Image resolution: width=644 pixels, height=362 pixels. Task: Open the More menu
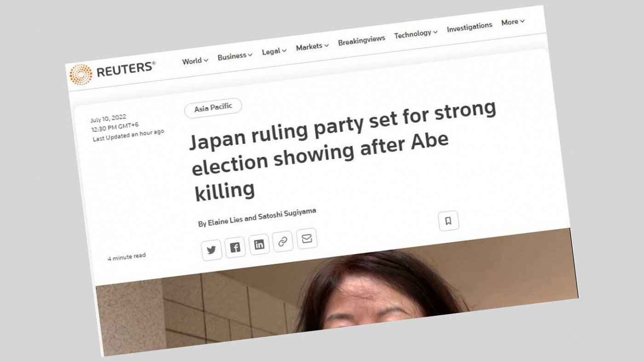pos(512,22)
